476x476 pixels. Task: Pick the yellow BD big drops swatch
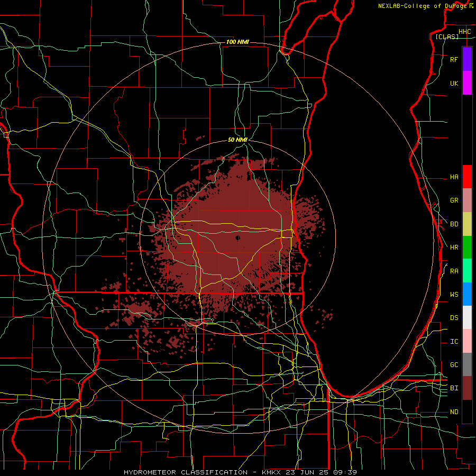[x=467, y=224]
